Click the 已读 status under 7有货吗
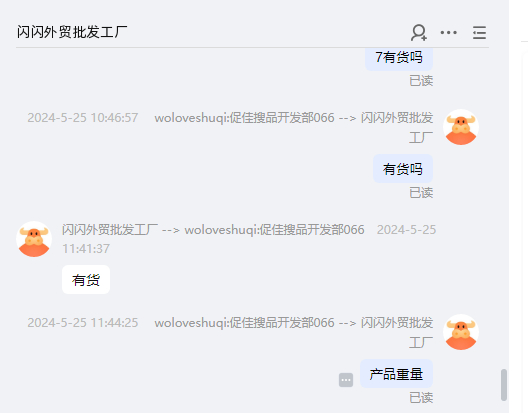 (x=421, y=81)
